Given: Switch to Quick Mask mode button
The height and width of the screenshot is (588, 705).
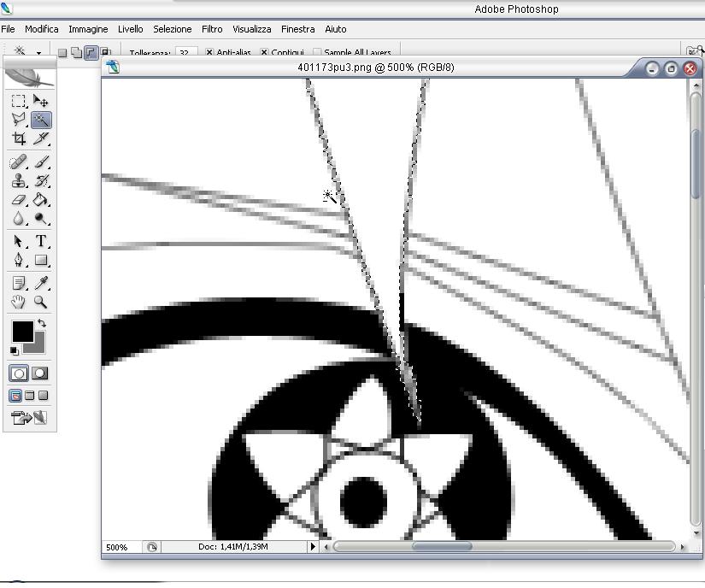Looking at the screenshot, I should (39, 373).
